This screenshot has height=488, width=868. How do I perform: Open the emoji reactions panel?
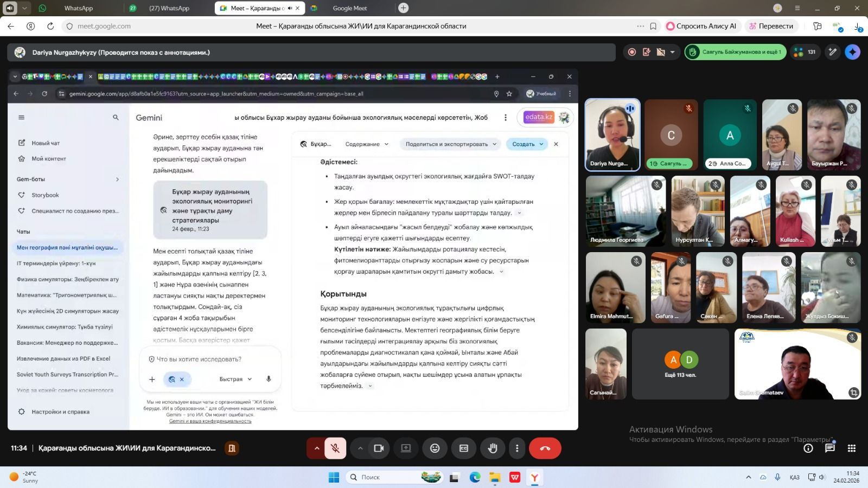pos(435,448)
